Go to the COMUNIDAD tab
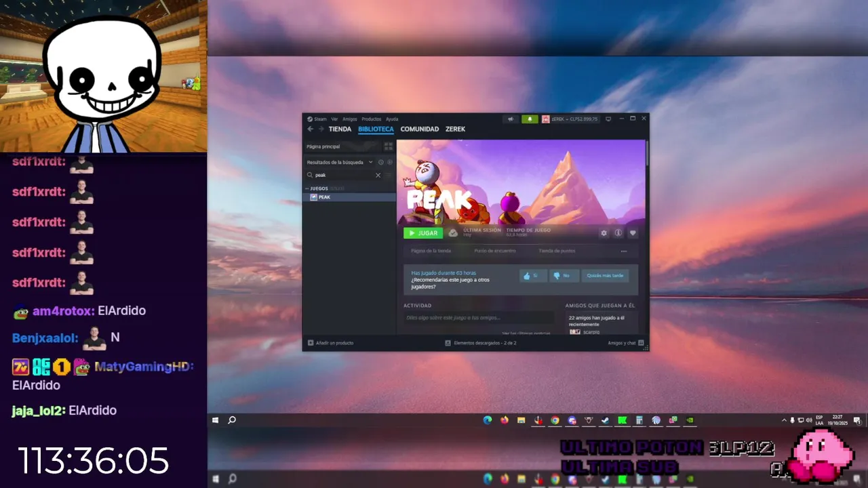This screenshot has width=868, height=488. tap(419, 129)
